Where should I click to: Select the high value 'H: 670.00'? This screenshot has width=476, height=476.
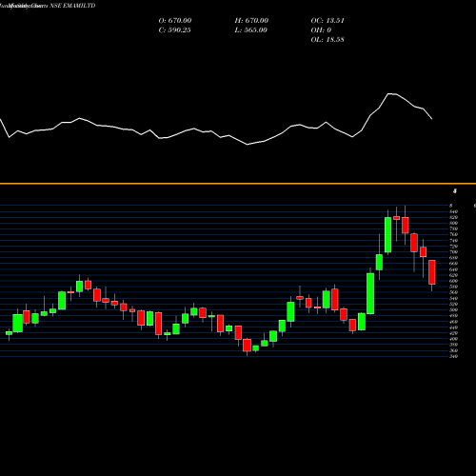pos(251,21)
